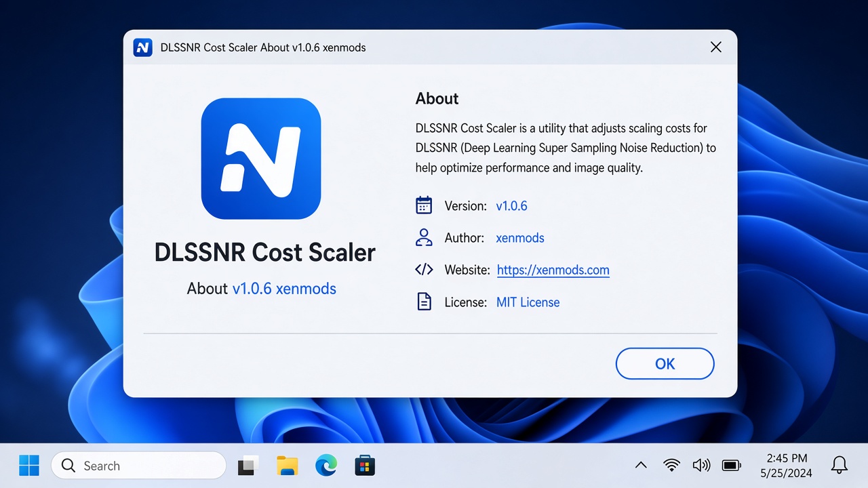Open notifications bell icon
Viewport: 868px width, 488px height.
click(840, 466)
